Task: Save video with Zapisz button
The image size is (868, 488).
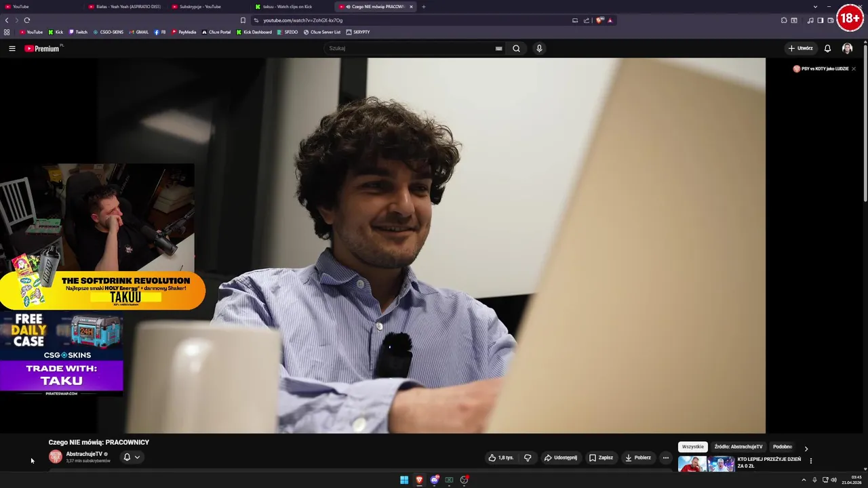Action: pos(601,457)
